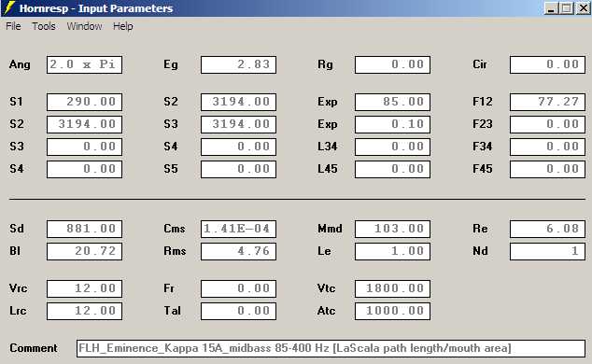Select the Tal input field
Viewport: 592px width, 364px height.
(x=239, y=311)
